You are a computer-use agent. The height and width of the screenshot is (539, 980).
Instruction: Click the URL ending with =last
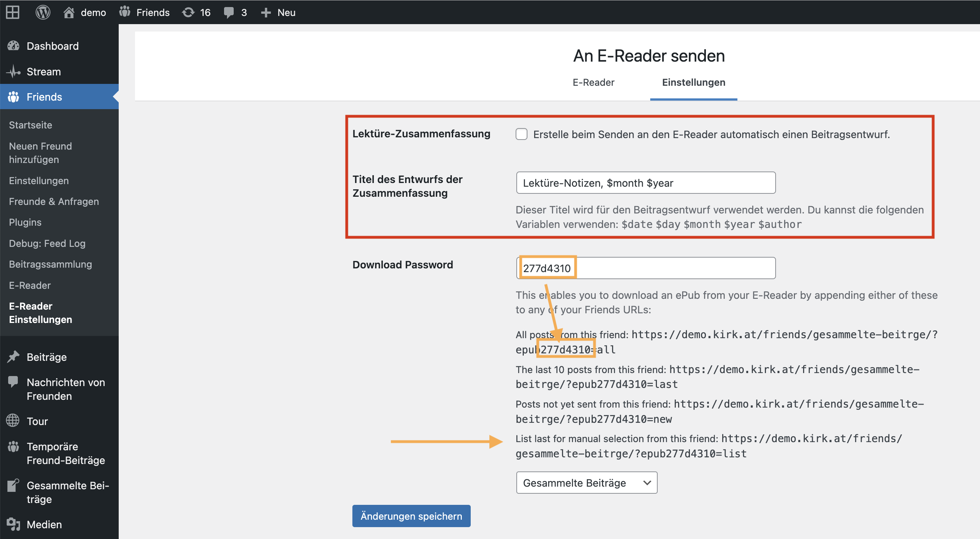pos(717,376)
